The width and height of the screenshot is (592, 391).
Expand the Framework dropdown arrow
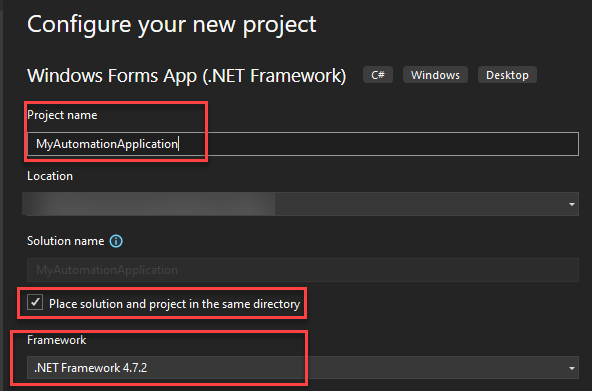click(x=572, y=368)
